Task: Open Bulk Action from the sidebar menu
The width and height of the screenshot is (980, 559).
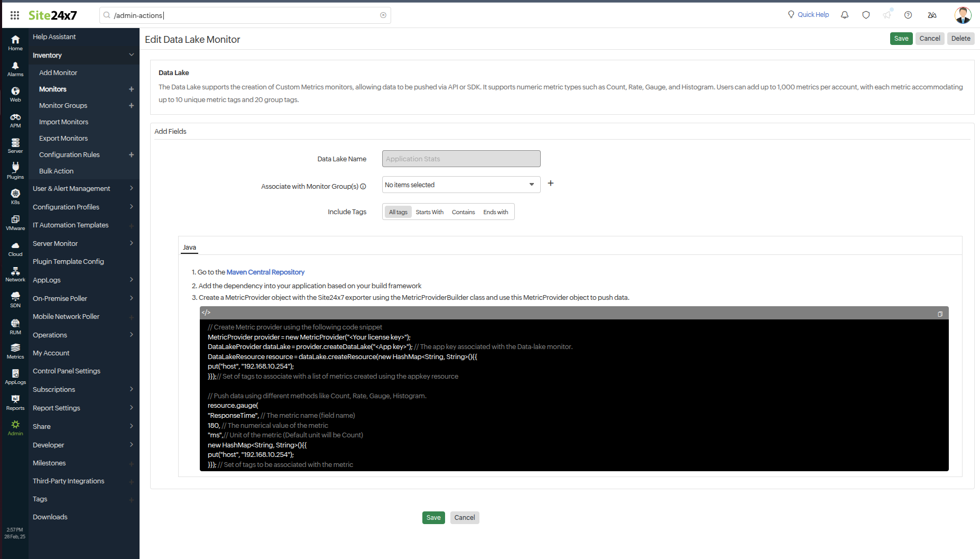Action: point(56,171)
